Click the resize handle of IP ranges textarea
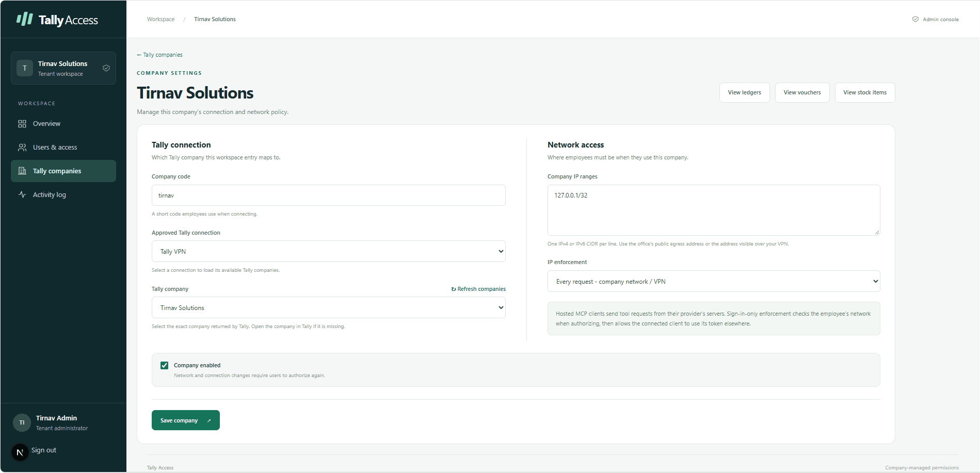Screen dimensions: 980x473 point(877,233)
